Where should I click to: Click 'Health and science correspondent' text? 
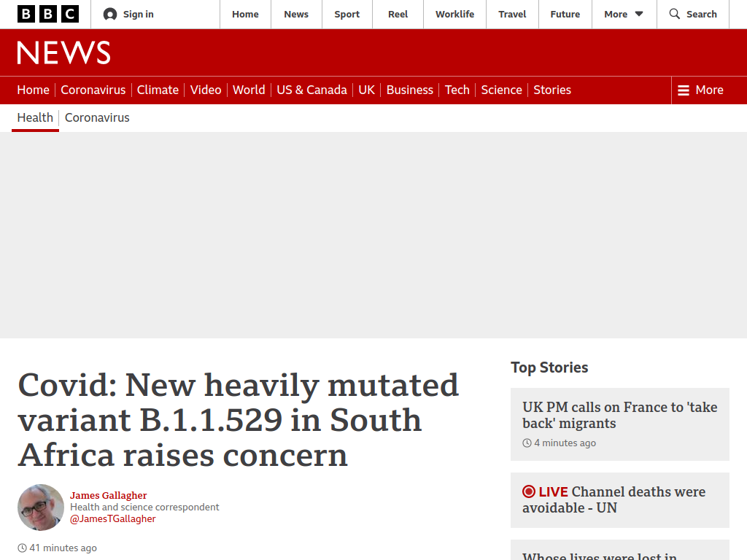[x=144, y=507]
